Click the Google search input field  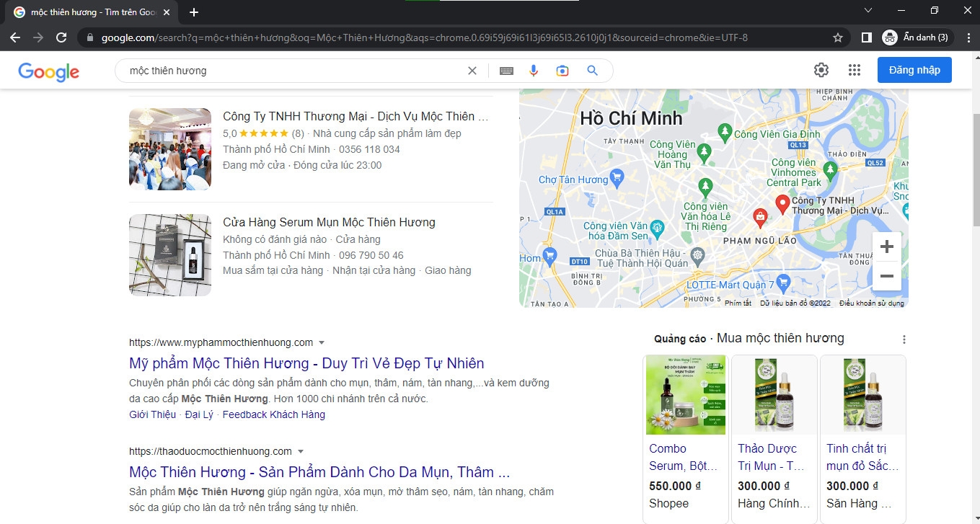pyautogui.click(x=296, y=71)
